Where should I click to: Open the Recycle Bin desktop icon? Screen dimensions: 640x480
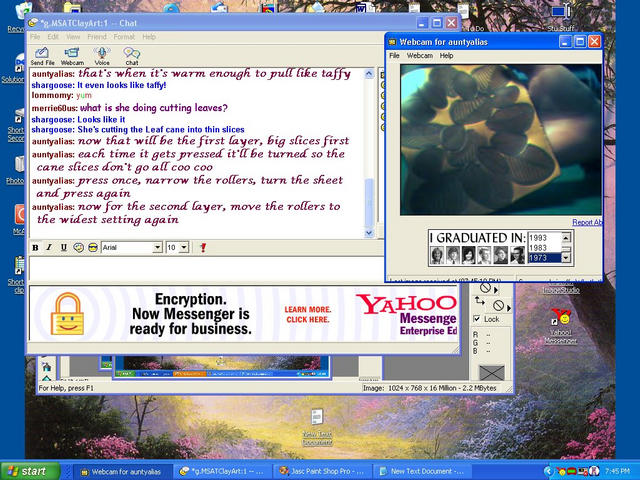click(20, 16)
